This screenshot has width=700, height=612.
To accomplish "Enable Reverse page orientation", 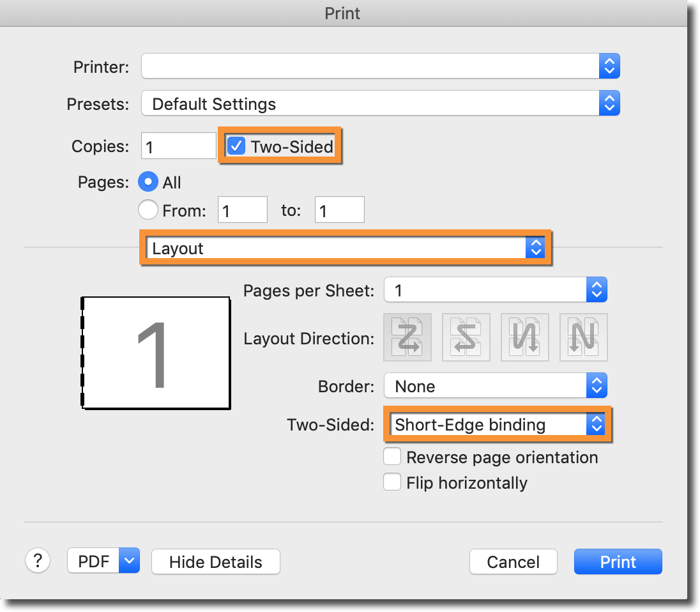I will [392, 457].
